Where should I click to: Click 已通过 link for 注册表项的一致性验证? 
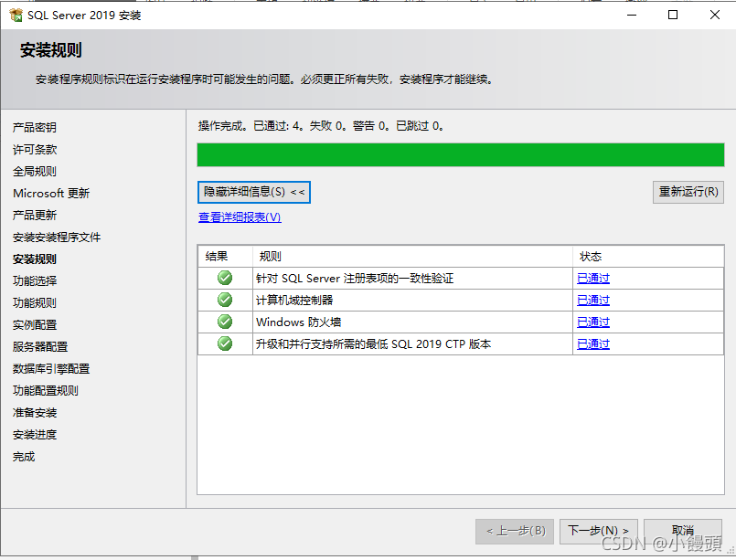coord(593,278)
